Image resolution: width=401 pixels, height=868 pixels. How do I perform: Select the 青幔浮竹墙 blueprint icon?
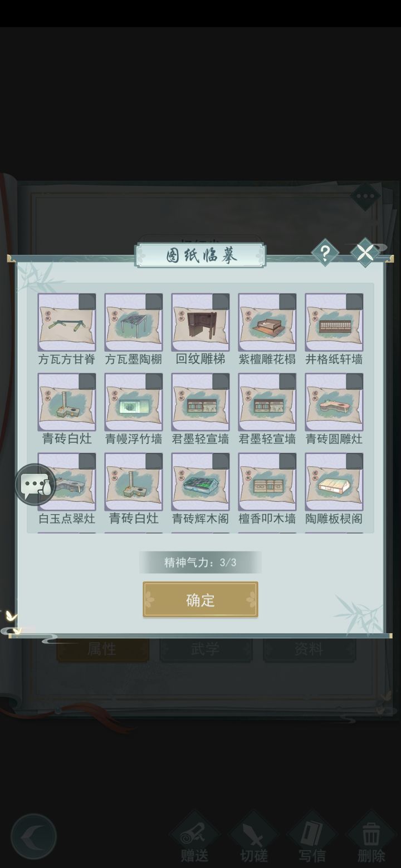(134, 402)
